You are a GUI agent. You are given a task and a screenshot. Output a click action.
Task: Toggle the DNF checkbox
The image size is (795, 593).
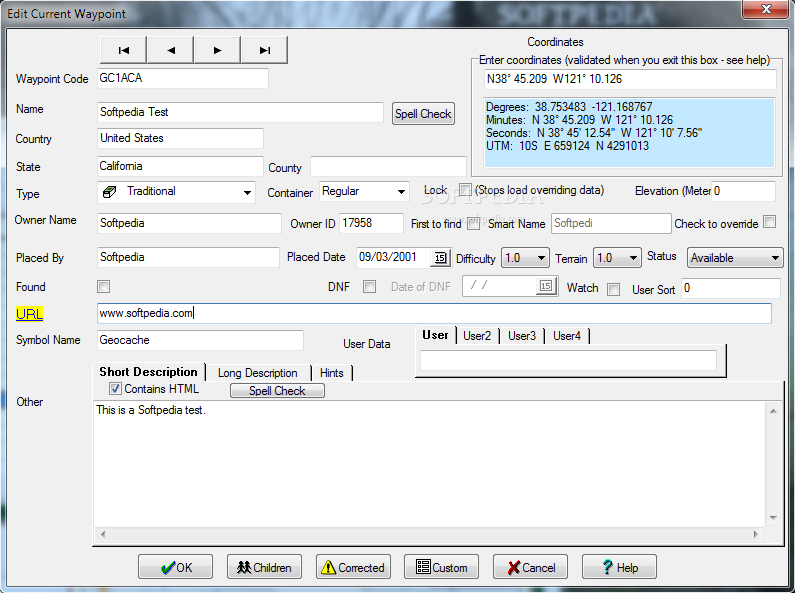[x=370, y=287]
